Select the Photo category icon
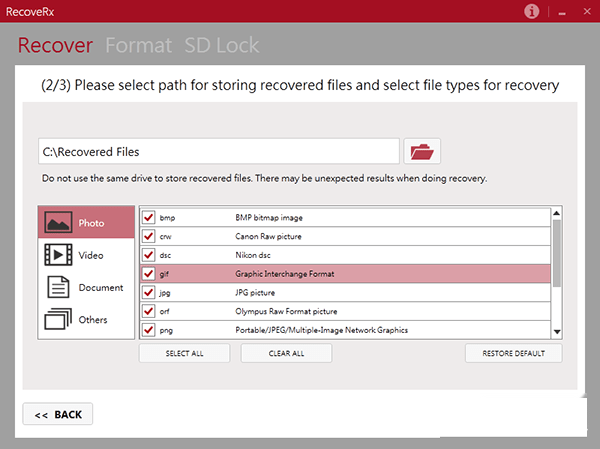The width and height of the screenshot is (600, 449). point(59,223)
